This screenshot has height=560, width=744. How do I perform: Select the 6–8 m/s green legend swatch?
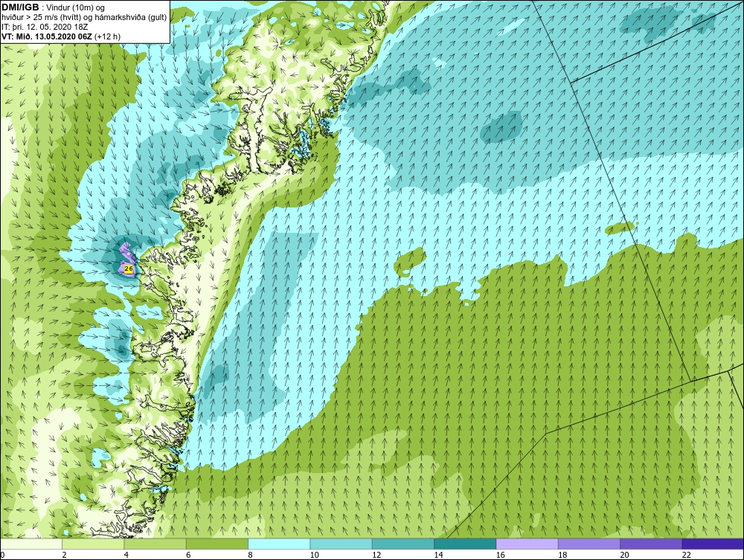click(x=217, y=544)
